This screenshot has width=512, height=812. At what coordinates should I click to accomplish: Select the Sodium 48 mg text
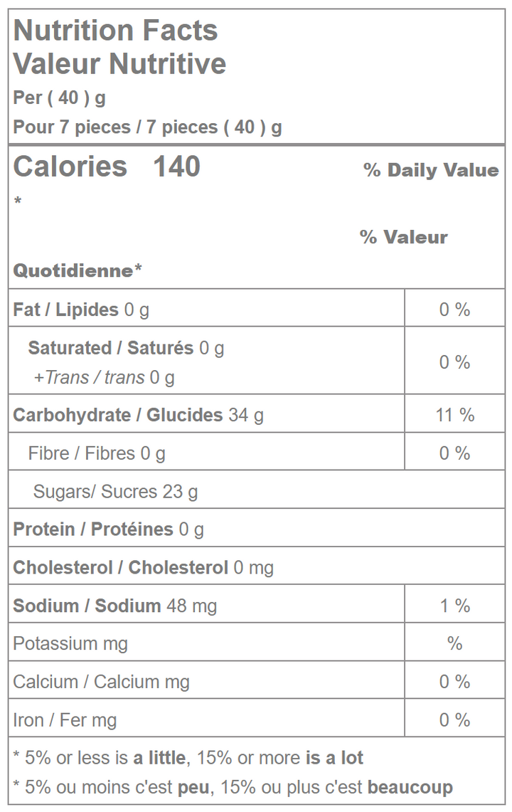[x=114, y=606]
